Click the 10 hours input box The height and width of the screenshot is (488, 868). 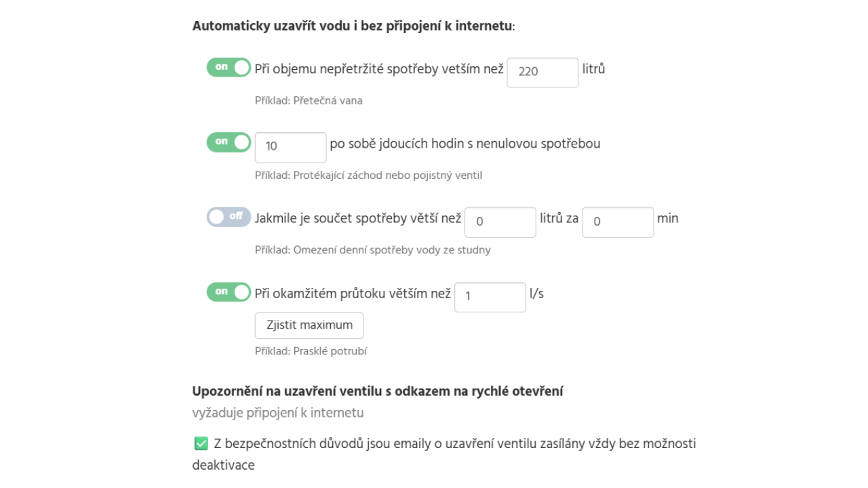tap(290, 147)
